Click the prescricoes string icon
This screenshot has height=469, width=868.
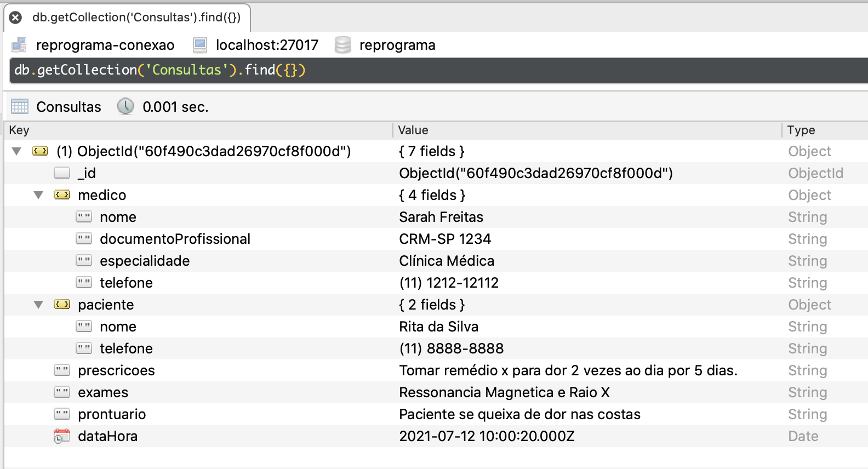tap(62, 370)
